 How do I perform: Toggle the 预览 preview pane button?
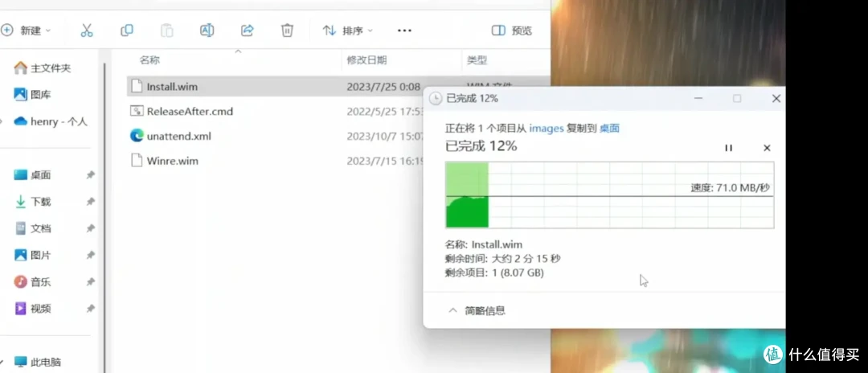point(511,31)
